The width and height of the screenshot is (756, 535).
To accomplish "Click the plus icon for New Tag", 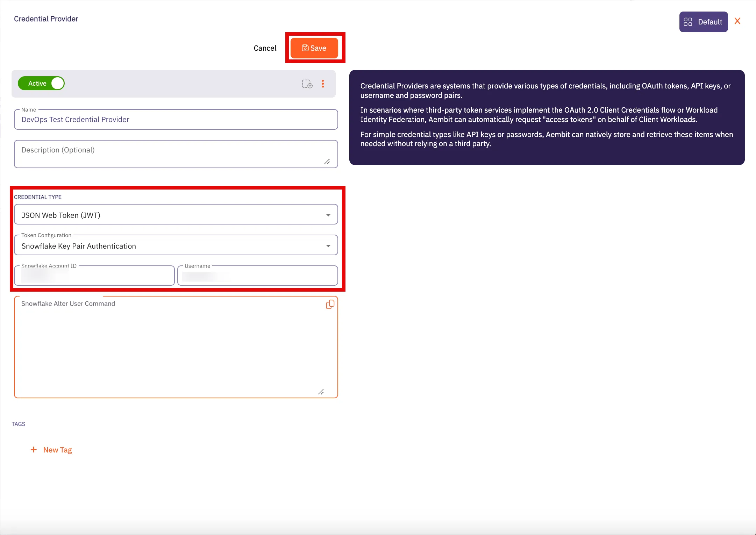I will (x=34, y=450).
